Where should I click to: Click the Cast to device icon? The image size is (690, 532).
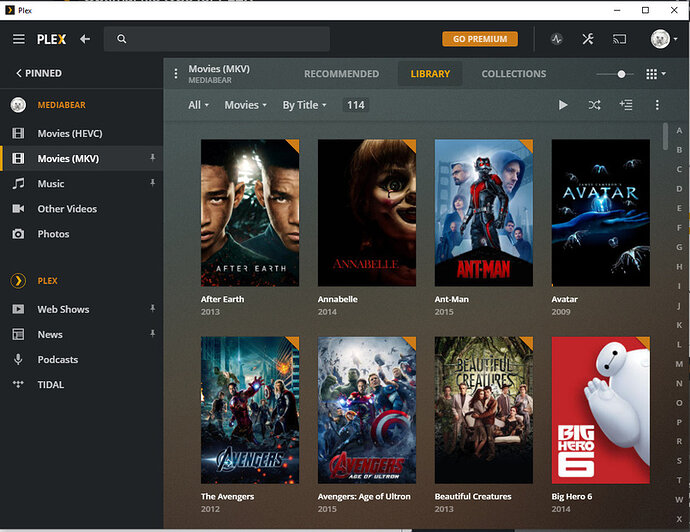click(x=619, y=40)
